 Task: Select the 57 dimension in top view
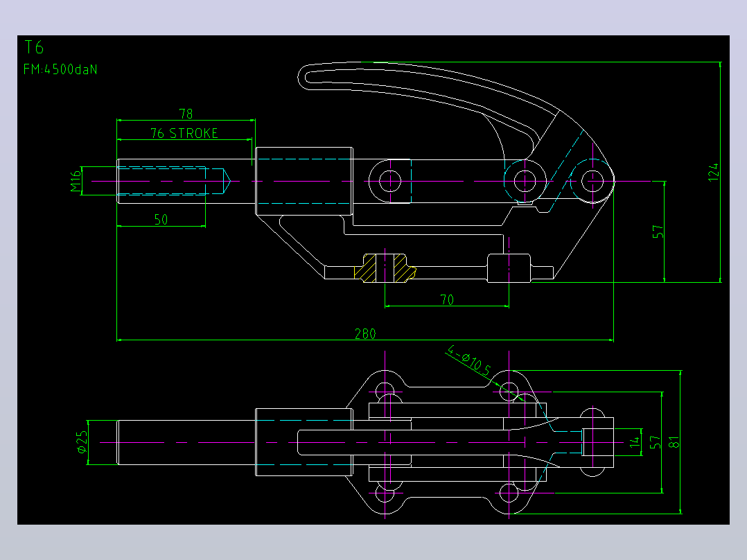(x=655, y=442)
